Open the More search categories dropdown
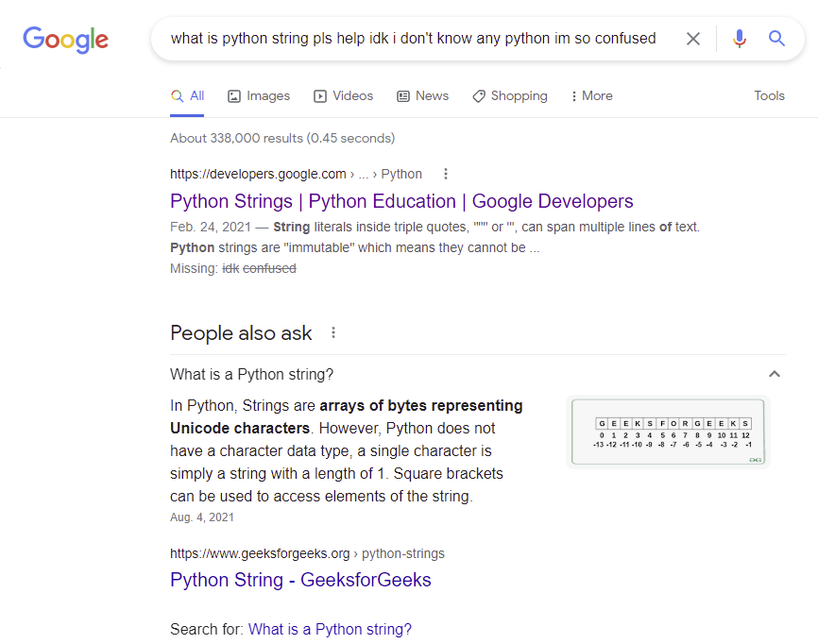The image size is (818, 644). point(591,96)
